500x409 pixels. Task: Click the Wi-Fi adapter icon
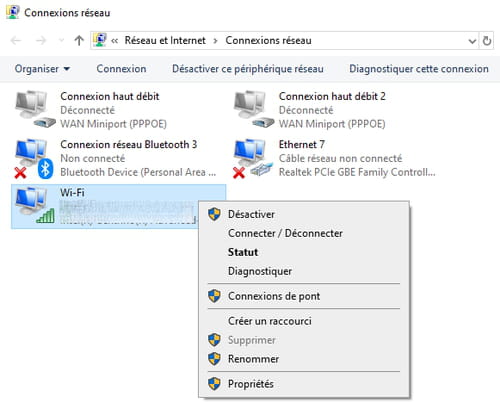click(35, 205)
